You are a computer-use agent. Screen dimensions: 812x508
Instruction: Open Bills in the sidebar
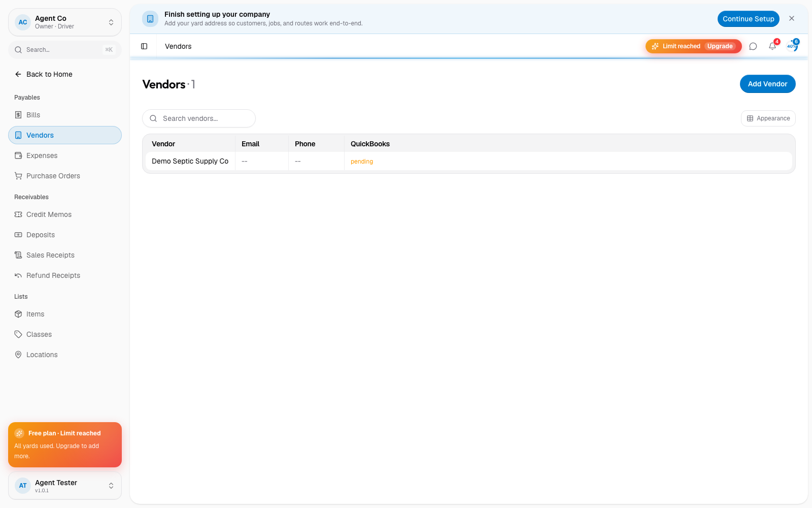[65, 115]
